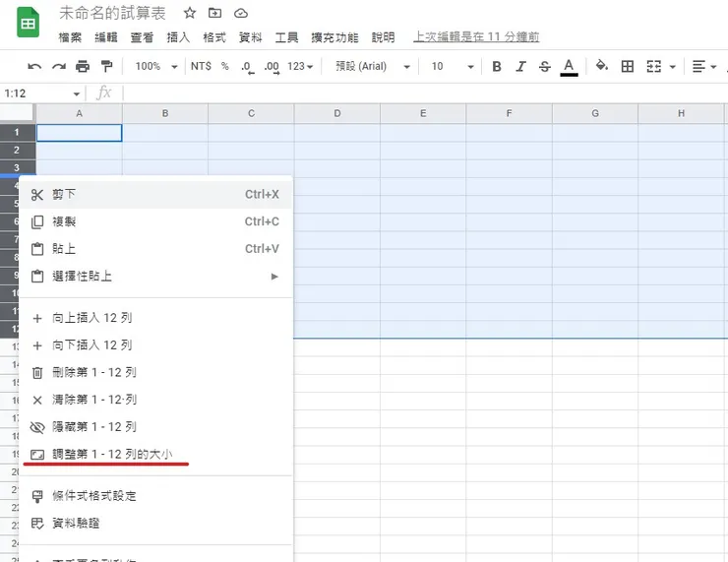
Task: Print the spreadsheet
Action: (x=83, y=66)
